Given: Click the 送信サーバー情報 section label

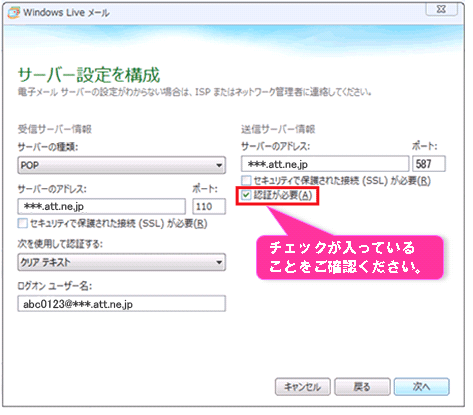Looking at the screenshot, I should coord(278,129).
